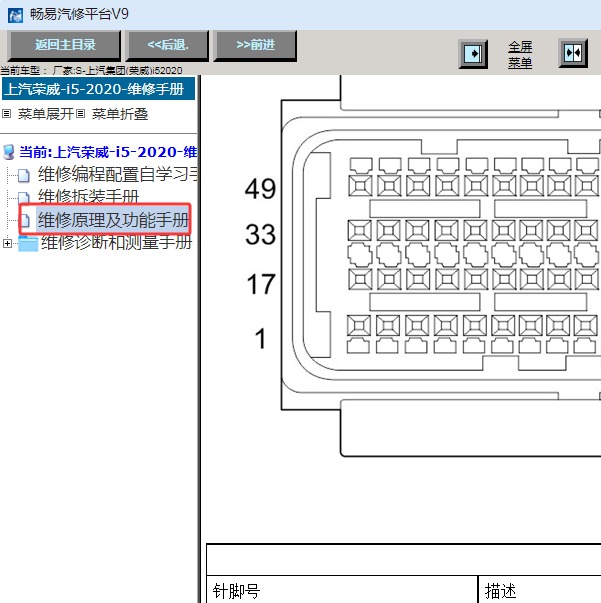
Task: Click the computer icon beside 当前
Action: [x=8, y=152]
